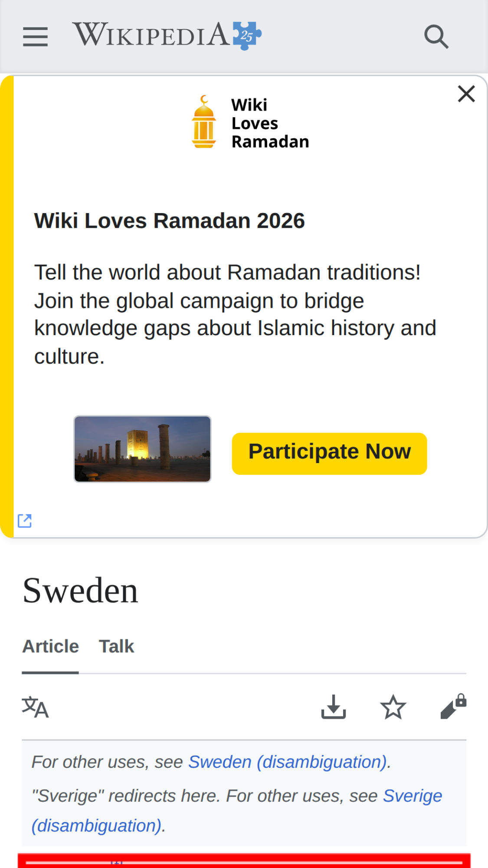Open the search magnifier icon
The height and width of the screenshot is (868, 488).
(436, 36)
